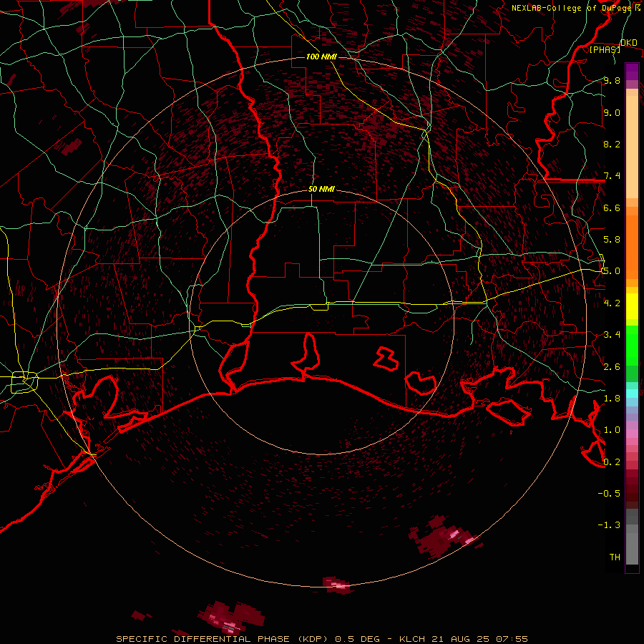Click the 50 NMI range ring label

(x=321, y=189)
